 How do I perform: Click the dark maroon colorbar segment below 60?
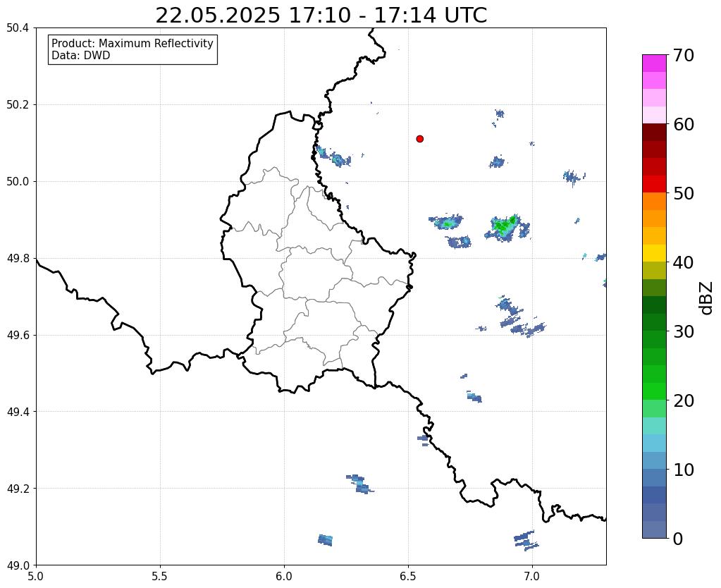pos(654,133)
